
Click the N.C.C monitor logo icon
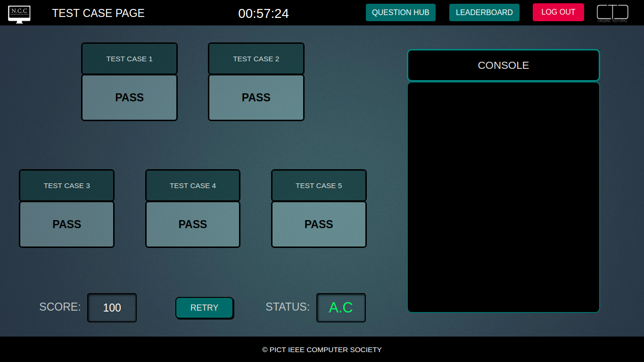(x=19, y=14)
